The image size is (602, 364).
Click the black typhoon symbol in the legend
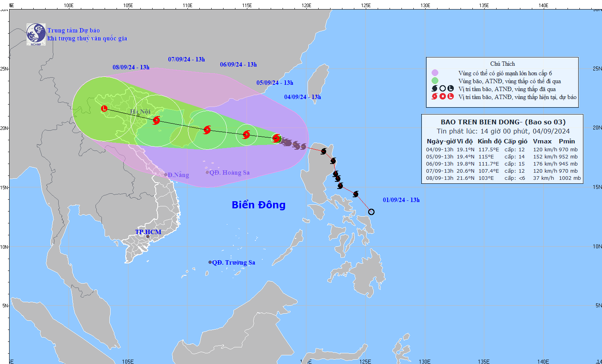435,89
